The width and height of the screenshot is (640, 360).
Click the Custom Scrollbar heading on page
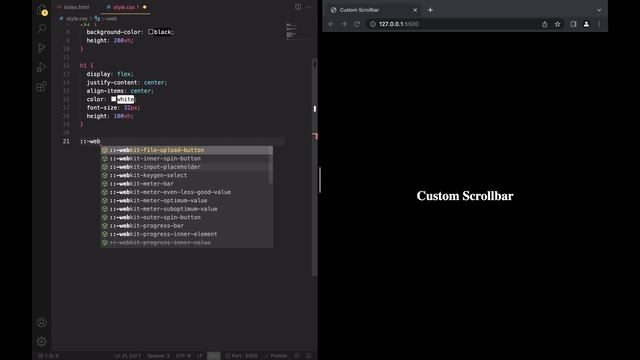[465, 196]
